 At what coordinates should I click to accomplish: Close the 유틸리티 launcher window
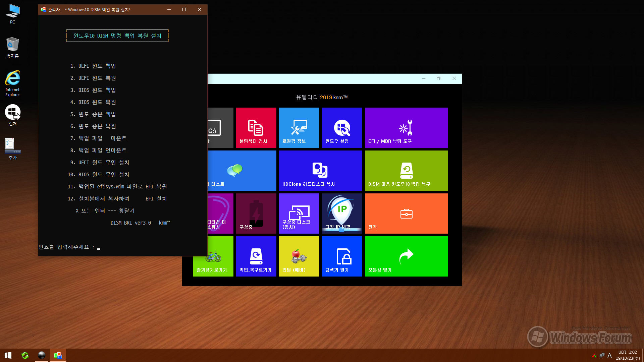tap(454, 78)
